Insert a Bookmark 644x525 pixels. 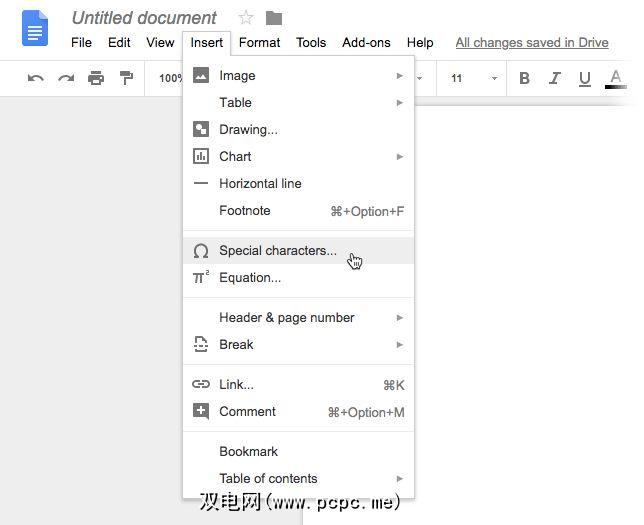click(x=299, y=451)
